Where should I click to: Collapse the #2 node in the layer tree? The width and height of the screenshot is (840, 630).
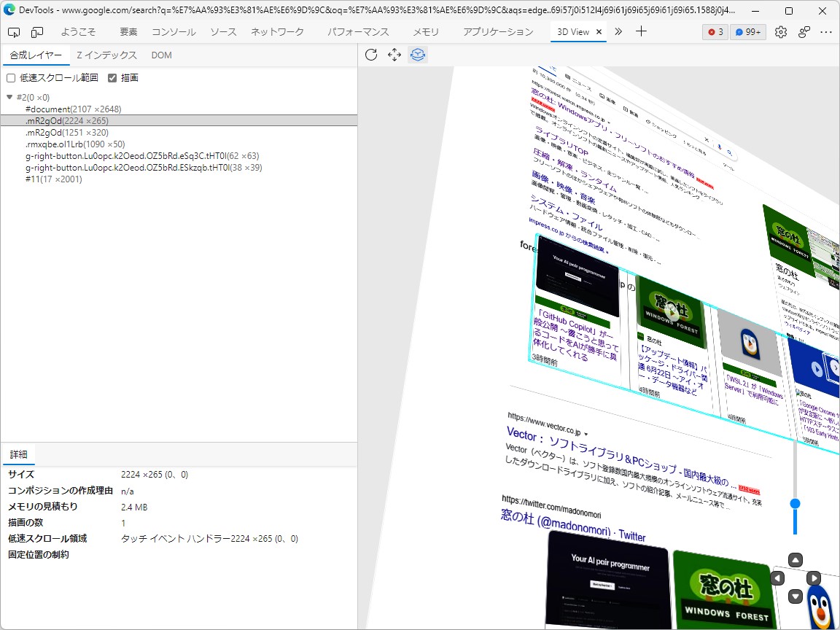[x=8, y=96]
